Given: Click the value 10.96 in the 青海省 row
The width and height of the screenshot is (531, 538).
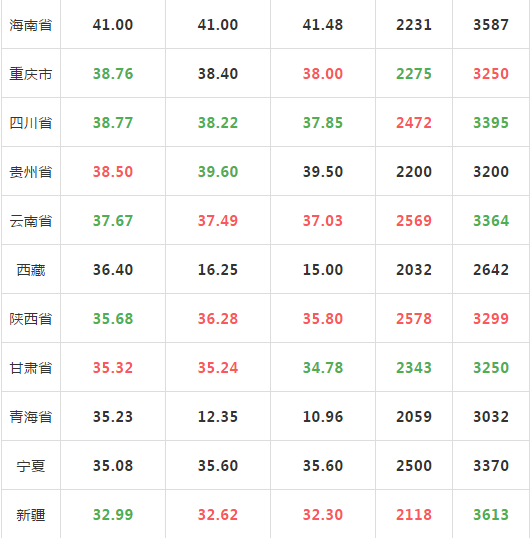Looking at the screenshot, I should click(323, 417).
